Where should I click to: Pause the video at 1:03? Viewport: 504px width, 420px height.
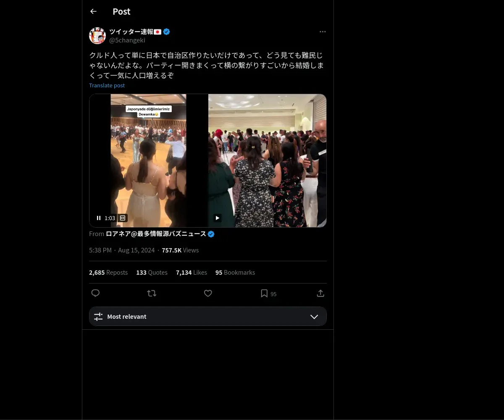[x=99, y=218]
